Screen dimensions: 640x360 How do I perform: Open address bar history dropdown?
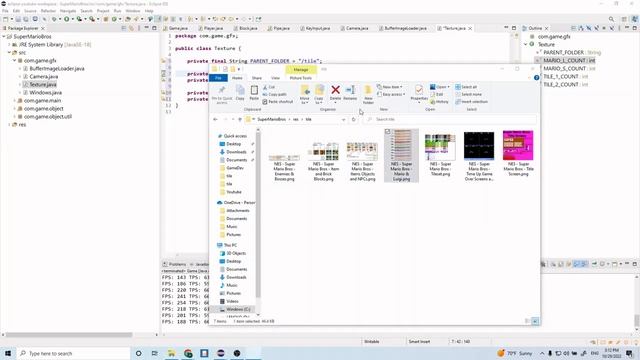[343, 120]
